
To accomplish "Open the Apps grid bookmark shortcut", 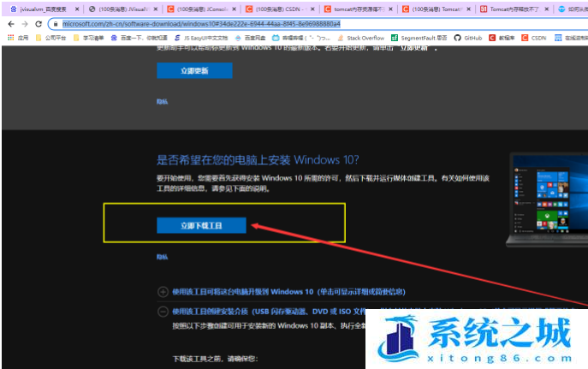I will (x=17, y=39).
